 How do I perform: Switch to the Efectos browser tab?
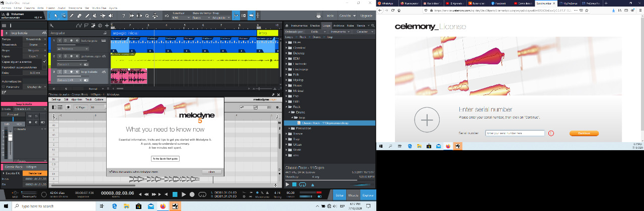click(x=314, y=26)
